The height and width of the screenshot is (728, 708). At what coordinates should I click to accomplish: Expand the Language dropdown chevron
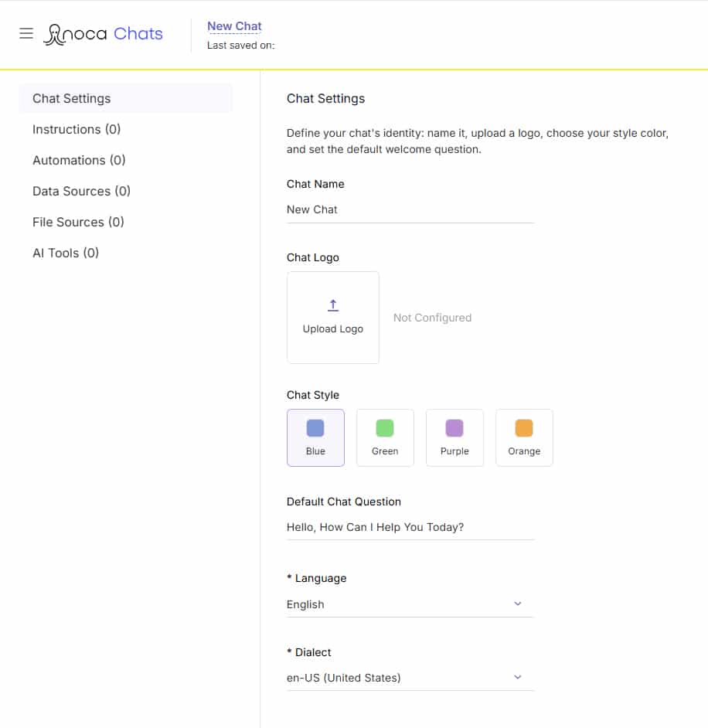pyautogui.click(x=518, y=604)
